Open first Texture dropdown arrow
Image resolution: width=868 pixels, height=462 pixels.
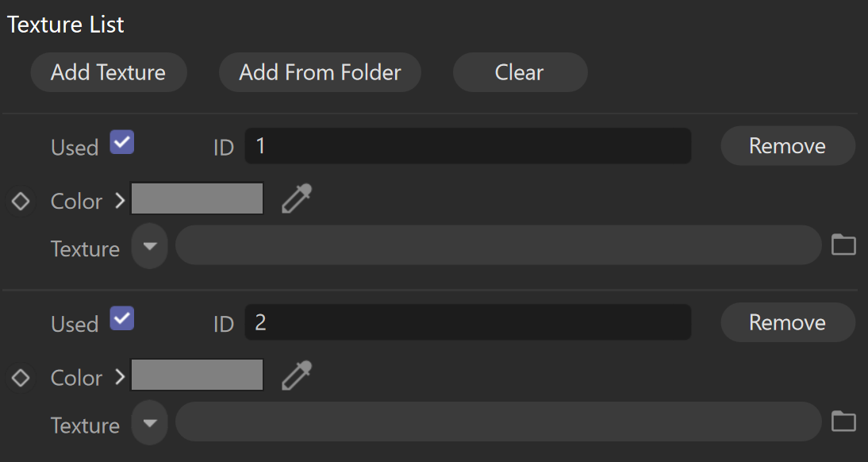pos(149,246)
